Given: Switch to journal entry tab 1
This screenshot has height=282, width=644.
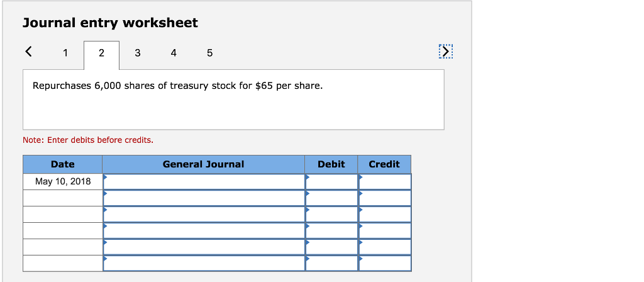Looking at the screenshot, I should tap(65, 53).
